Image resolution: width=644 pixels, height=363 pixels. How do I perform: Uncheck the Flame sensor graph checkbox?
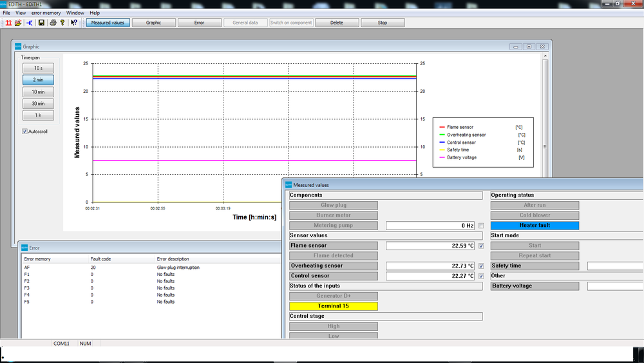481,246
